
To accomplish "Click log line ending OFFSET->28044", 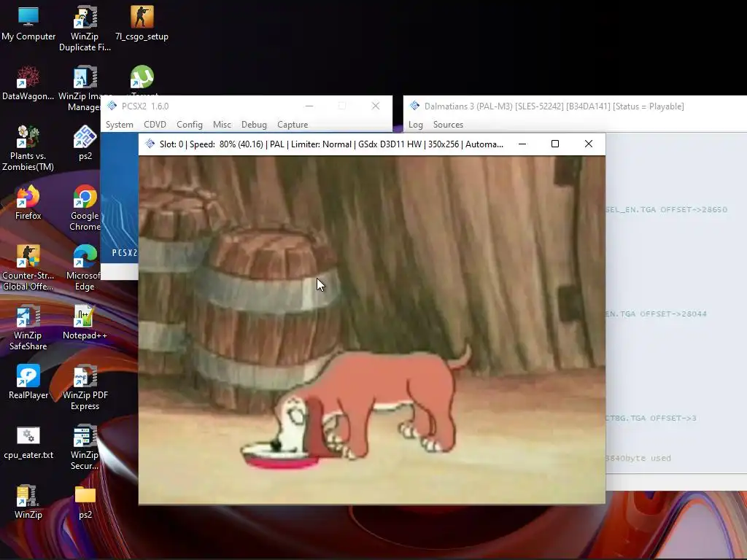I will click(656, 314).
